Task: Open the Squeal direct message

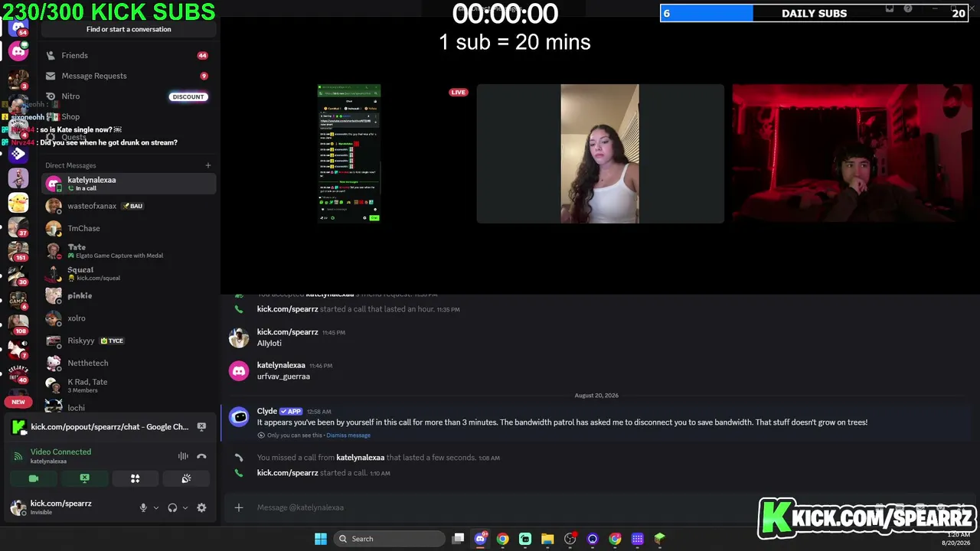Action: point(129,273)
